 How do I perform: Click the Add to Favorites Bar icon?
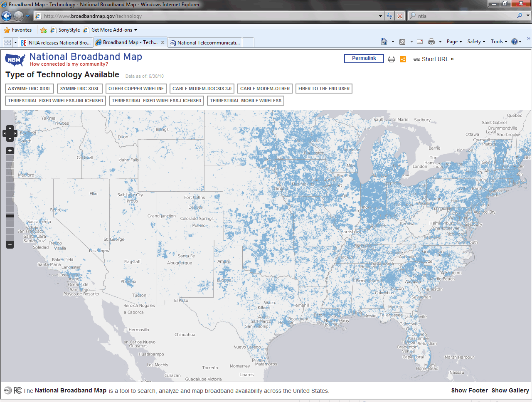click(44, 30)
